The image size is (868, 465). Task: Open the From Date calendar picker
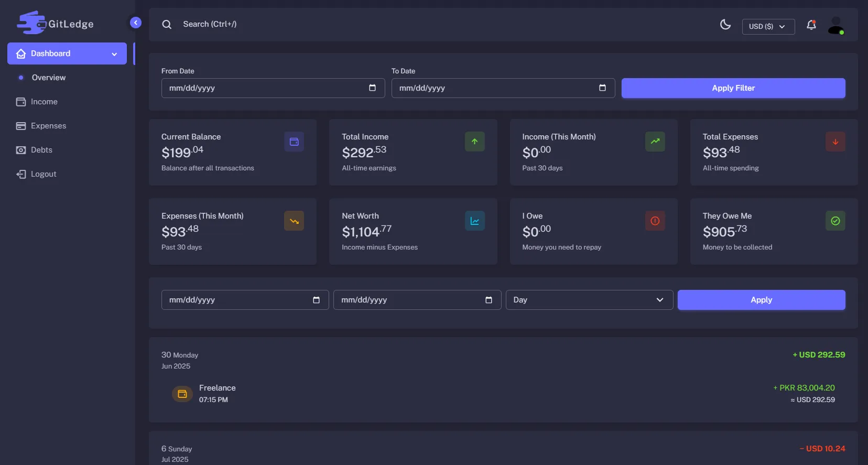[x=372, y=88]
